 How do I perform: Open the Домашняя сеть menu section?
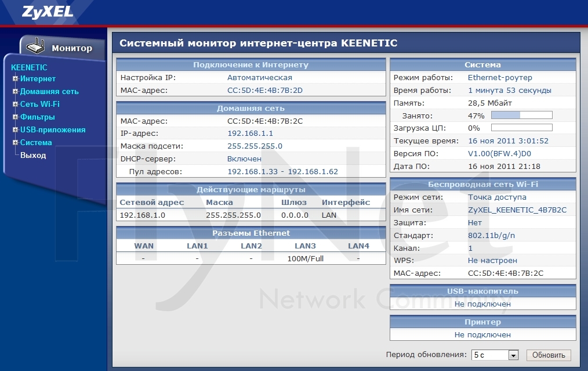[49, 92]
